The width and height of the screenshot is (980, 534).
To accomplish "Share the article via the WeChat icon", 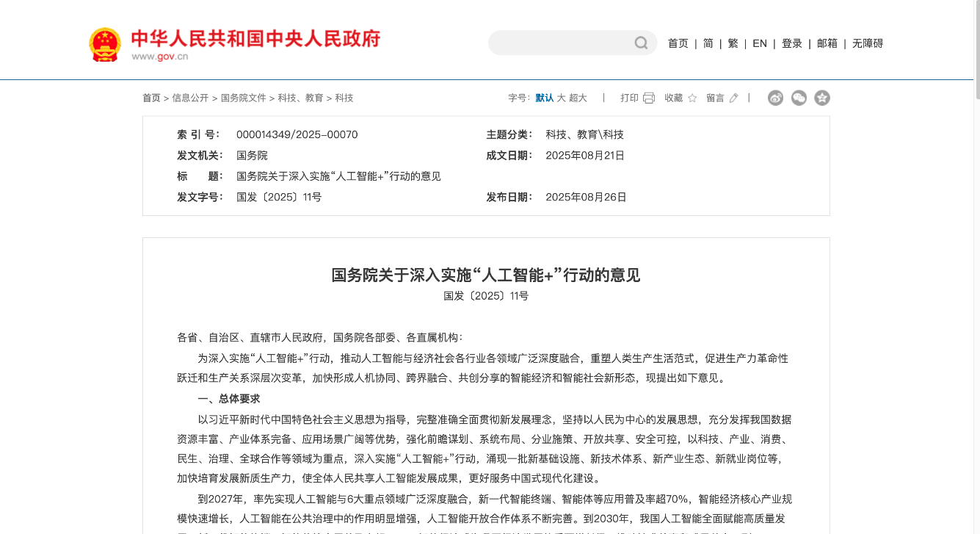I will 799,97.
